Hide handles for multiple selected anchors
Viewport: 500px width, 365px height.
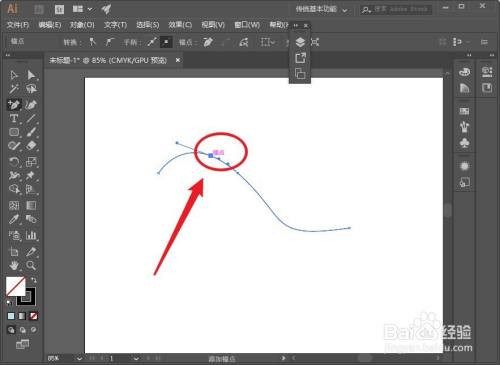coord(166,42)
